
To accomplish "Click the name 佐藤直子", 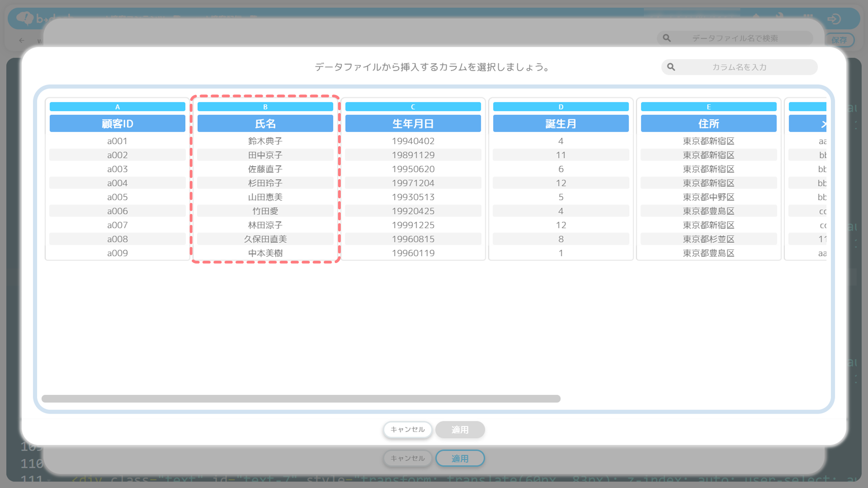I will click(265, 169).
